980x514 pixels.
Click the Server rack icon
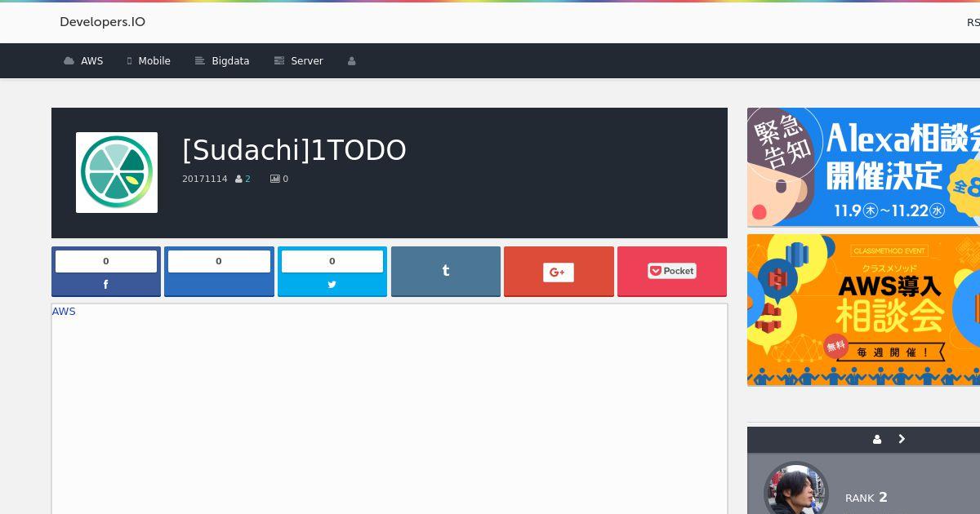point(279,61)
